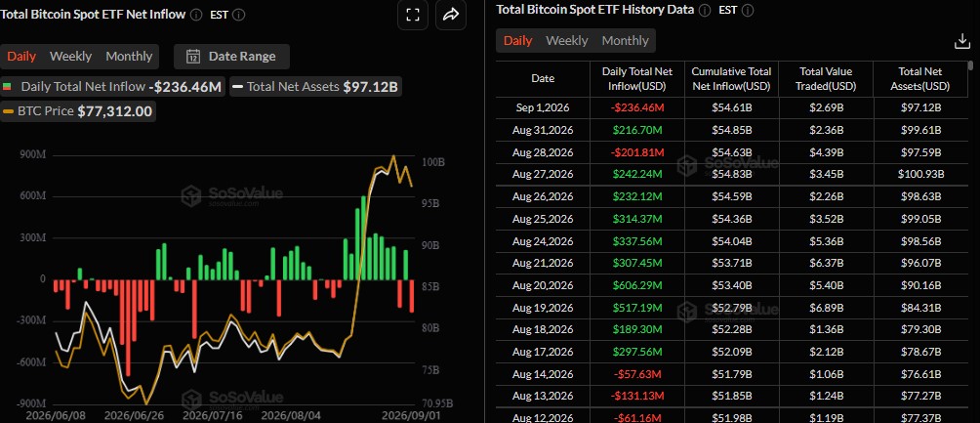Open info icon beside History Data title
This screenshot has width=980, height=423.
pos(705,10)
